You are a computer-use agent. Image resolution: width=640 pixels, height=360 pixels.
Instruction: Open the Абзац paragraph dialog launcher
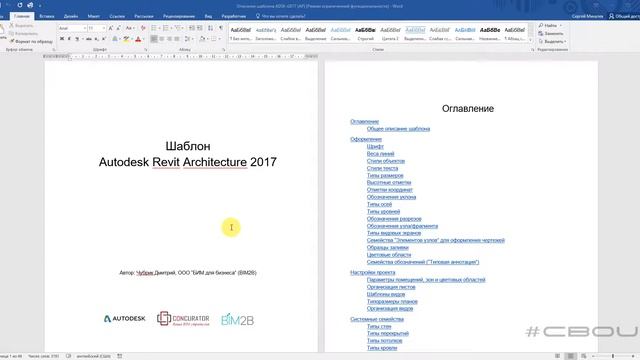pyautogui.click(x=224, y=50)
